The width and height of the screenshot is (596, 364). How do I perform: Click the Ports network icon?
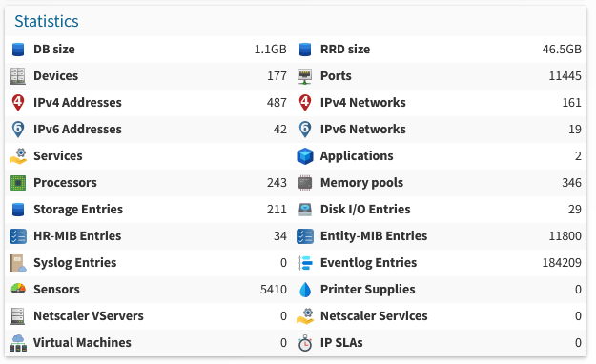tap(304, 76)
